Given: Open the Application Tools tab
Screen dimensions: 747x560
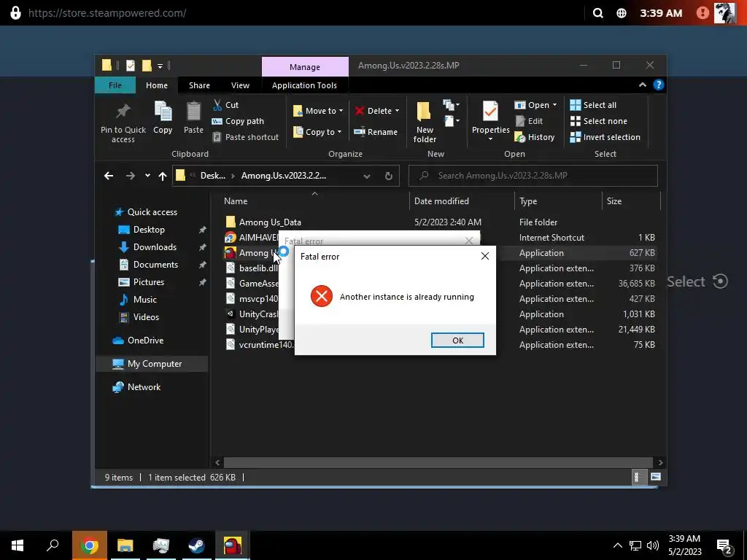Looking at the screenshot, I should coord(304,85).
